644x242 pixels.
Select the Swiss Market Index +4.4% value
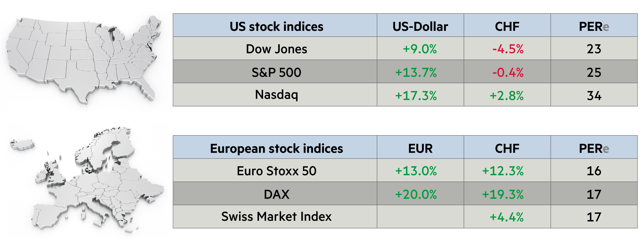507,217
